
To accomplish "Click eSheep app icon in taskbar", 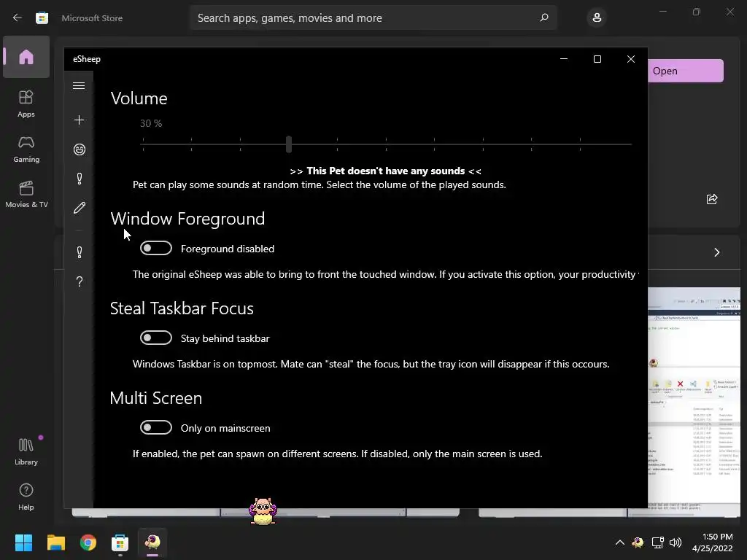I will coord(152,542).
